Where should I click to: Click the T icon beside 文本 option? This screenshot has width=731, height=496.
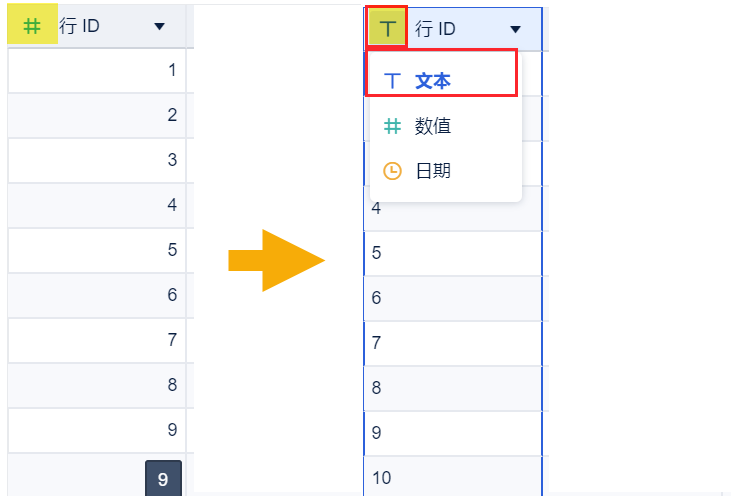[393, 80]
